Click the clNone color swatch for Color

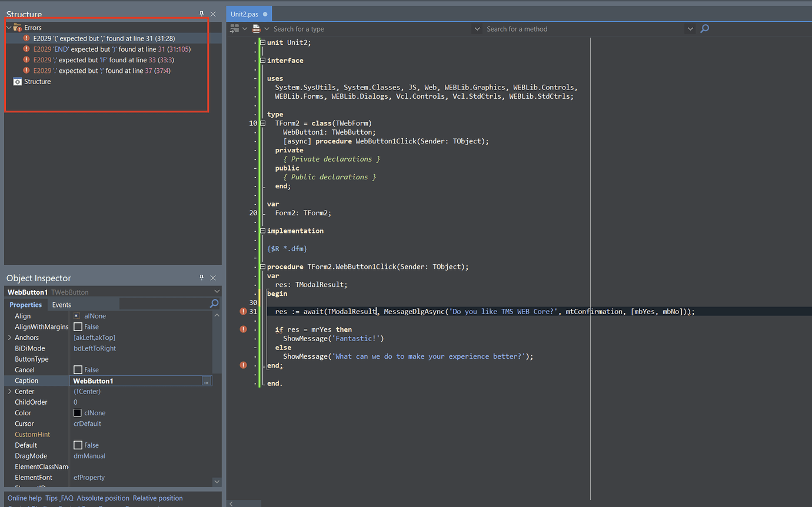77,412
